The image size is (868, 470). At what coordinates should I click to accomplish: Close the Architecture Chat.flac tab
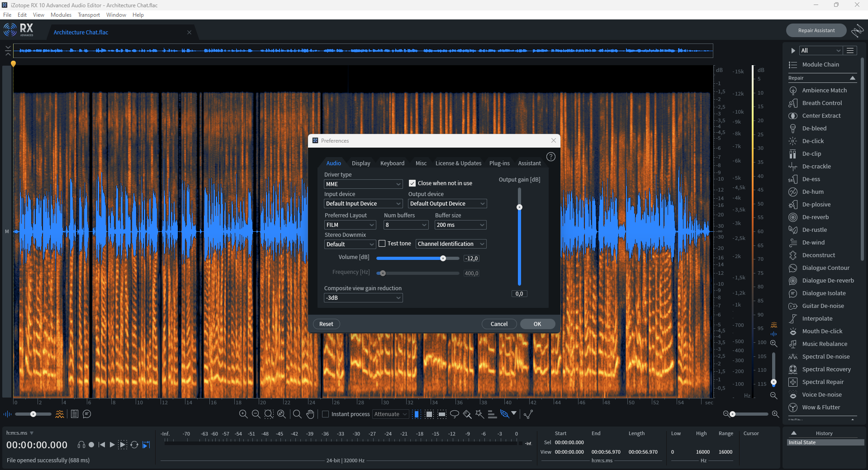189,33
